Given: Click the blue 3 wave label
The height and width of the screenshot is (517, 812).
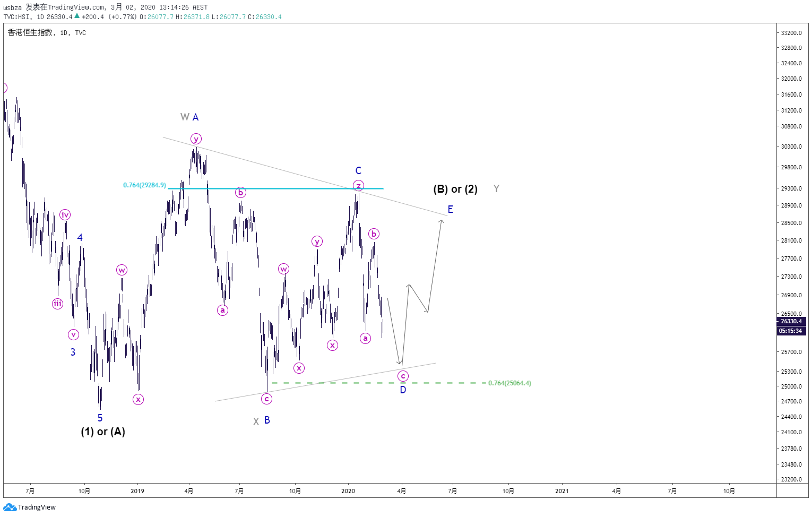Looking at the screenshot, I should (x=73, y=352).
